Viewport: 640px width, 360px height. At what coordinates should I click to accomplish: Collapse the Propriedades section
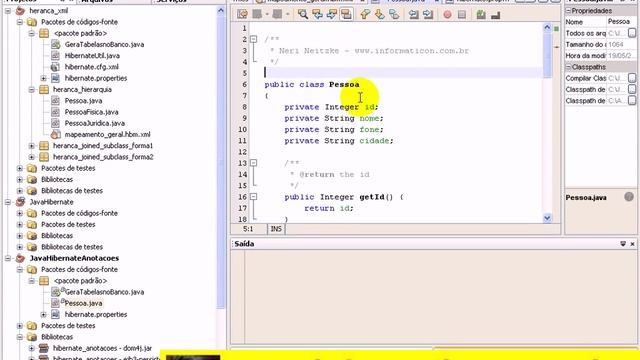pyautogui.click(x=568, y=11)
